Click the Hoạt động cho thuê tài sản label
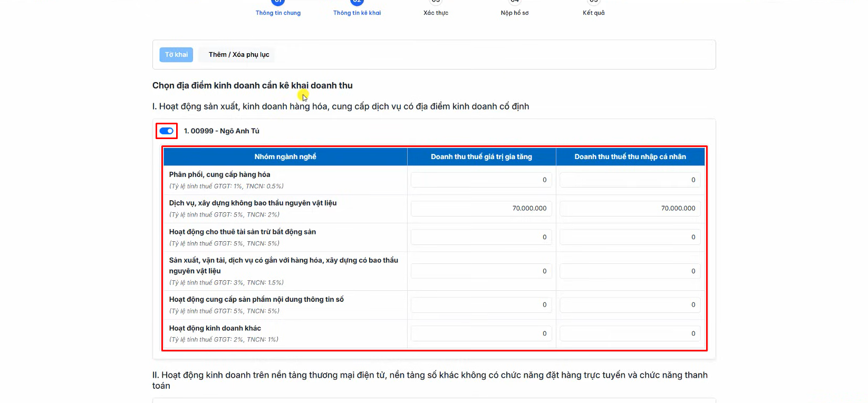This screenshot has height=403, width=868. [x=243, y=232]
